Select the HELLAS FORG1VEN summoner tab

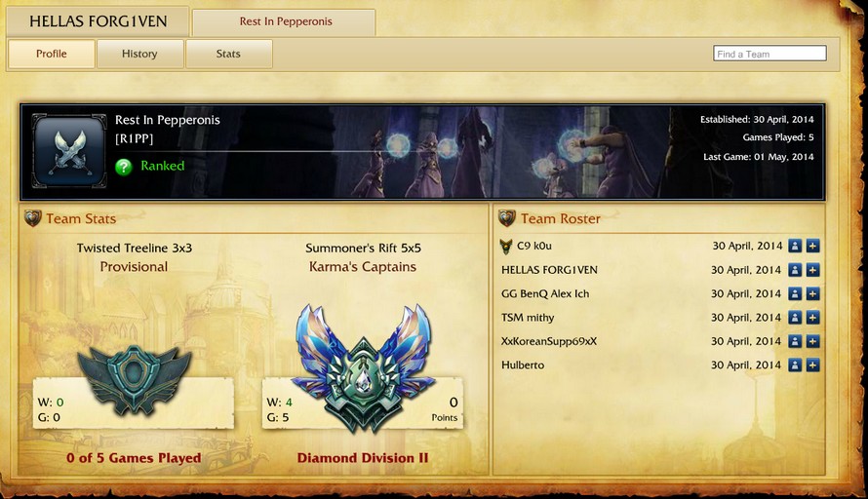point(98,21)
